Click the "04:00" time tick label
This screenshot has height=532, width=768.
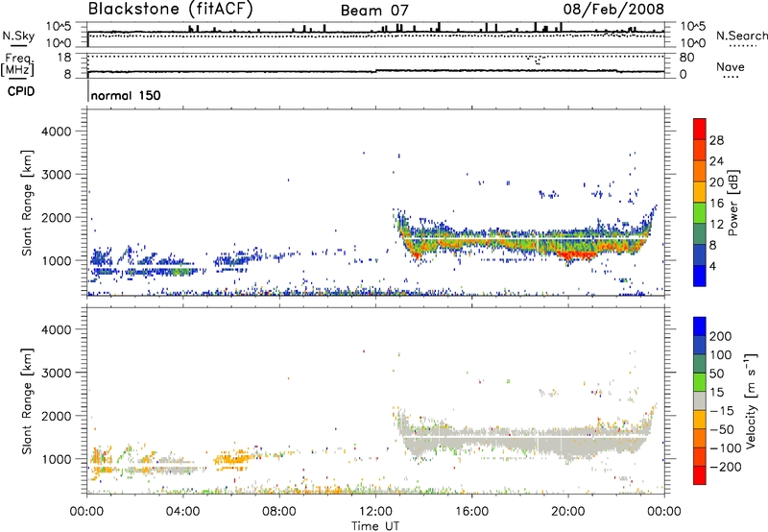coord(182,512)
